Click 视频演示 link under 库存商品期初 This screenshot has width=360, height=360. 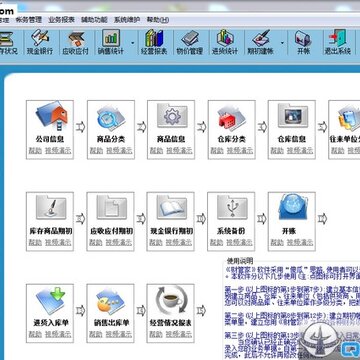coord(58,242)
